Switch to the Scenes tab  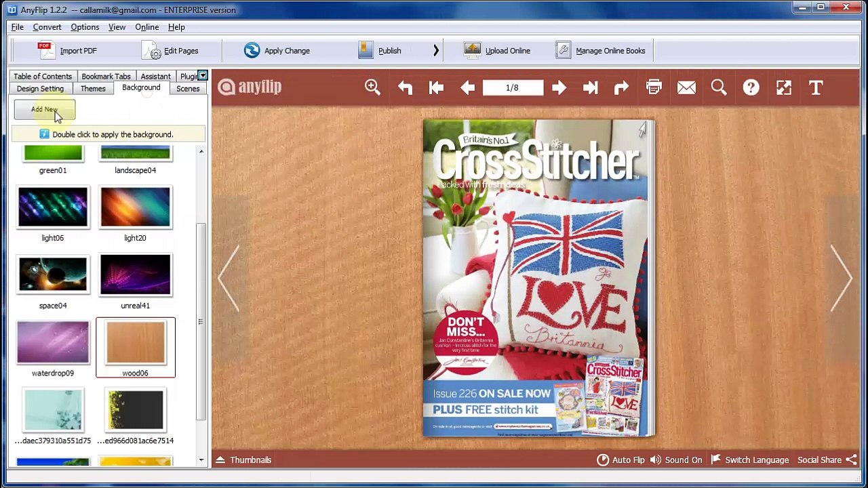tap(188, 89)
